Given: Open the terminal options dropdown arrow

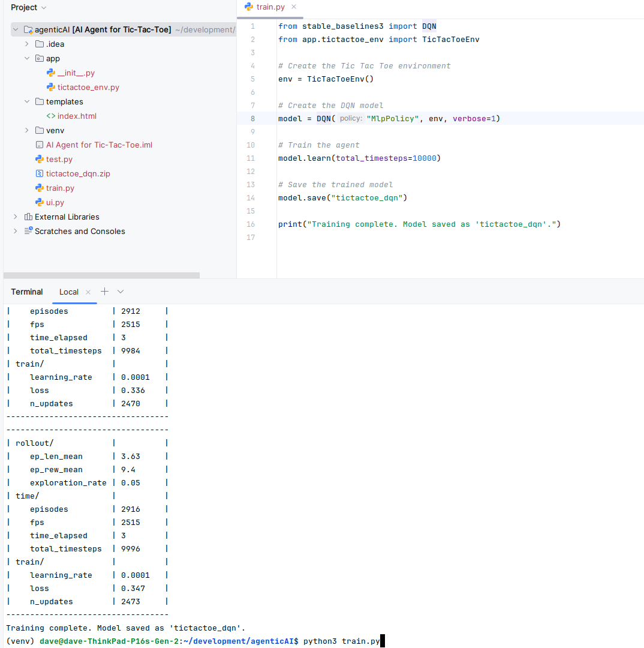Looking at the screenshot, I should click(x=121, y=292).
